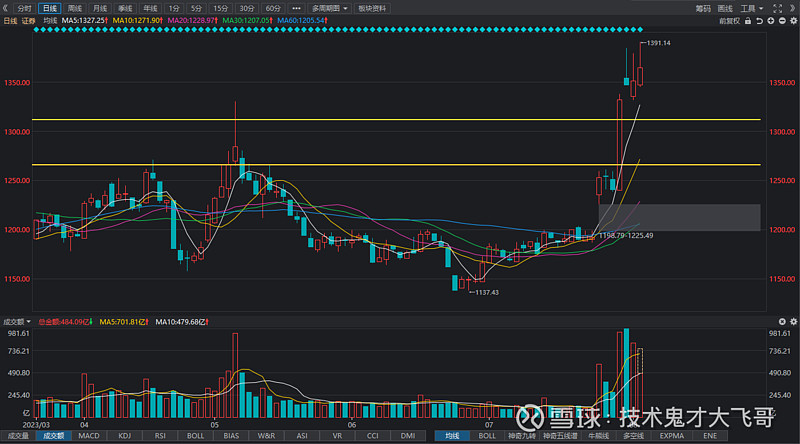Select ENE overlay indicator

tap(710, 436)
